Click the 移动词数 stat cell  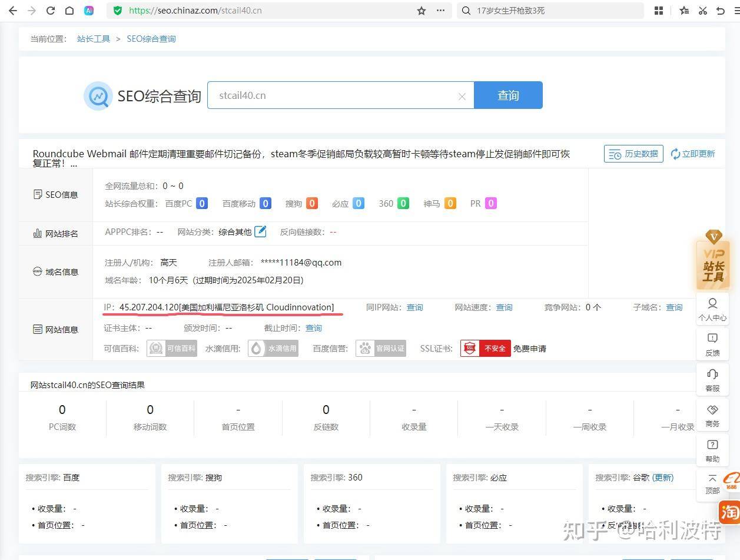[150, 417]
